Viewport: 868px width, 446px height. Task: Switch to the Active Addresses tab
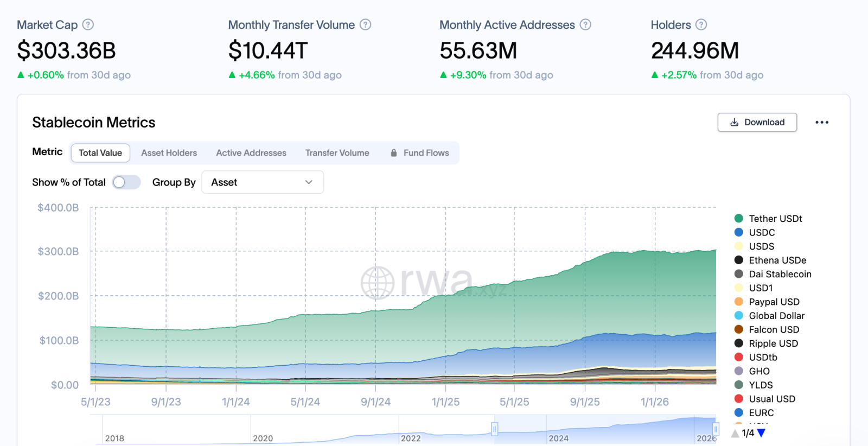(251, 153)
